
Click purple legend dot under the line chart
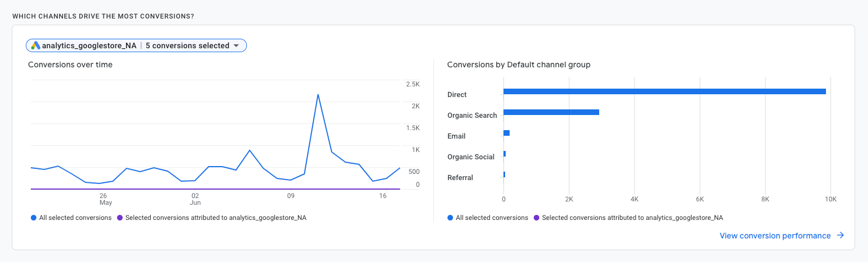coord(120,218)
